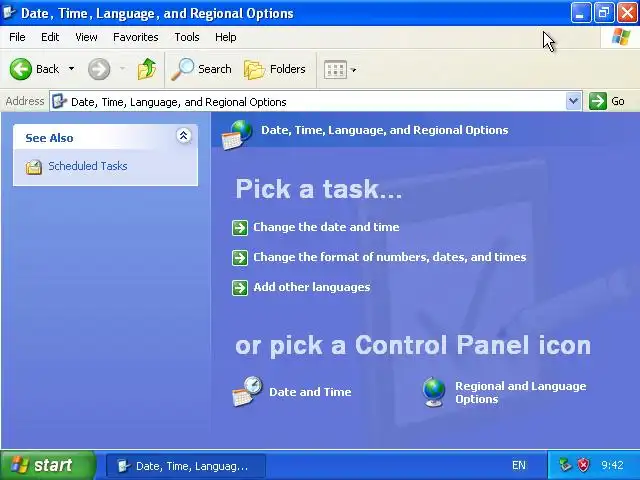640x480 pixels.
Task: Click the EN language bar indicator
Action: (x=519, y=465)
